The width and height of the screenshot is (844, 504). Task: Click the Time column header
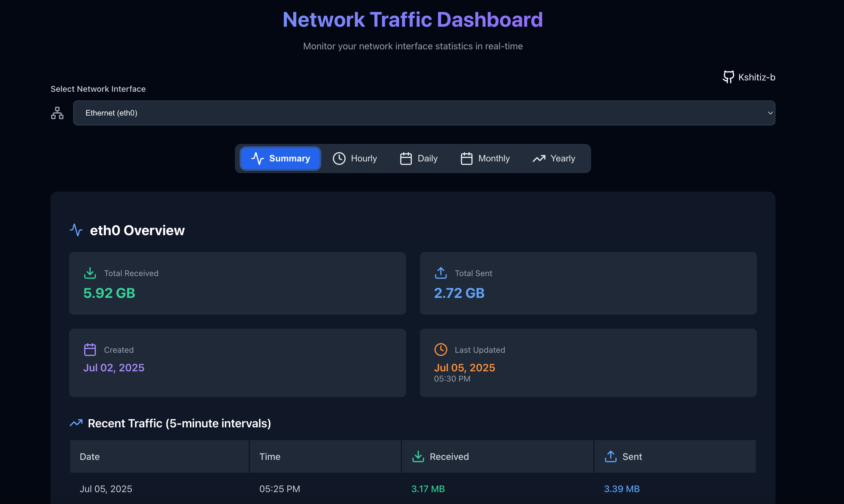pyautogui.click(x=270, y=456)
